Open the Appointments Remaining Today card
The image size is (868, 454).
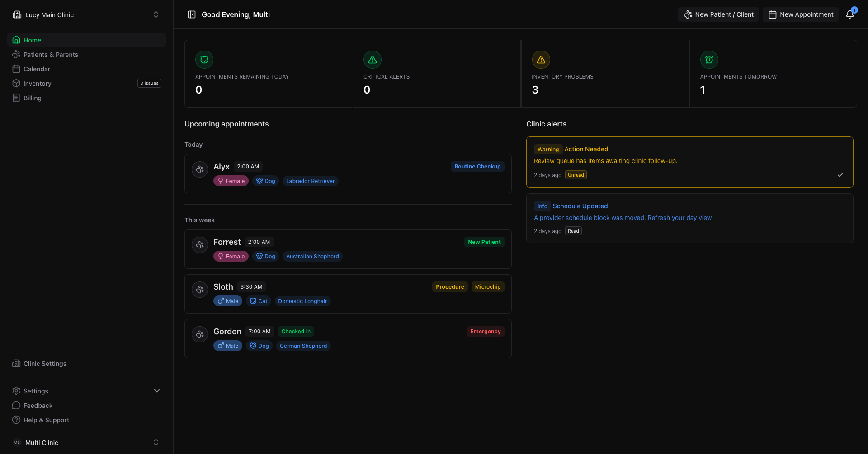click(x=268, y=74)
